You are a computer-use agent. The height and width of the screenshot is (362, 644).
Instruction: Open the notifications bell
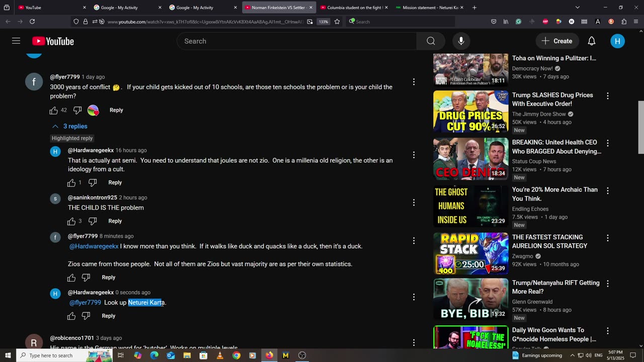click(x=592, y=41)
